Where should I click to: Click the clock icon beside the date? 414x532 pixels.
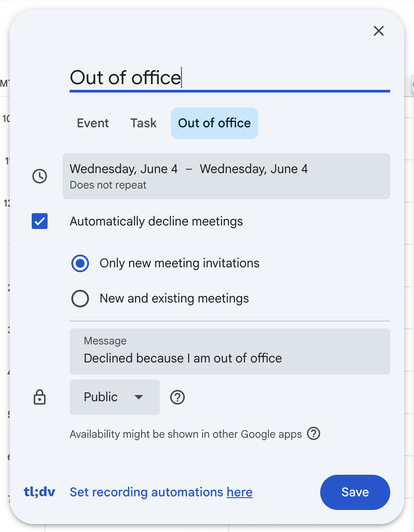click(x=40, y=176)
